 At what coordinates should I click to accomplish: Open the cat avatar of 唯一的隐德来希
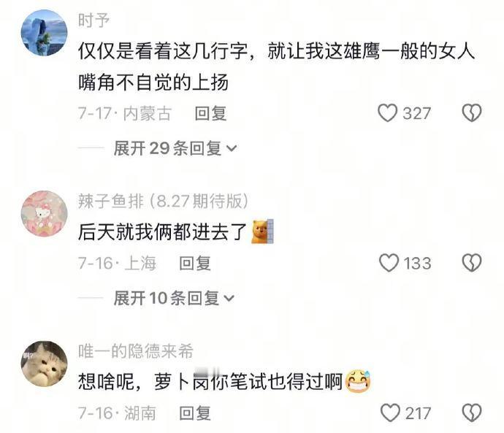click(x=45, y=364)
